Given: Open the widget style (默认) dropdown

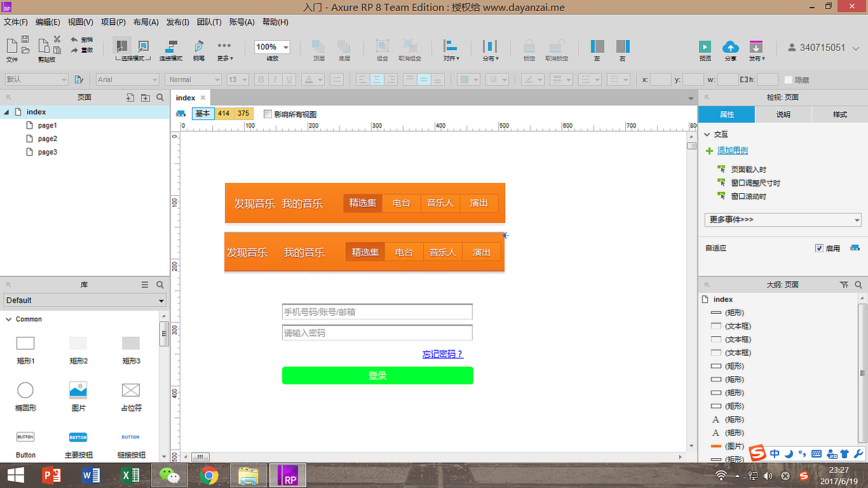Looking at the screenshot, I should point(36,80).
